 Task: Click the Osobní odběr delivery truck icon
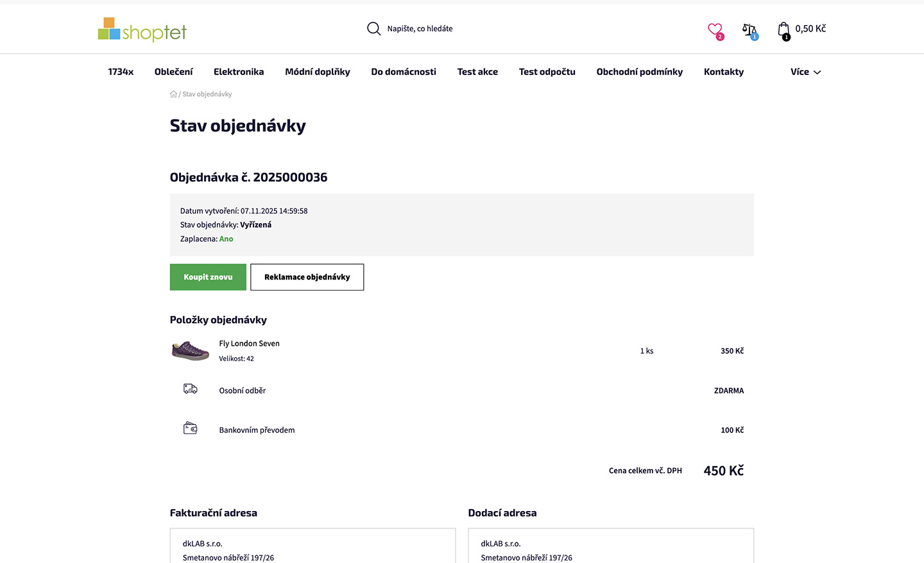pos(190,389)
